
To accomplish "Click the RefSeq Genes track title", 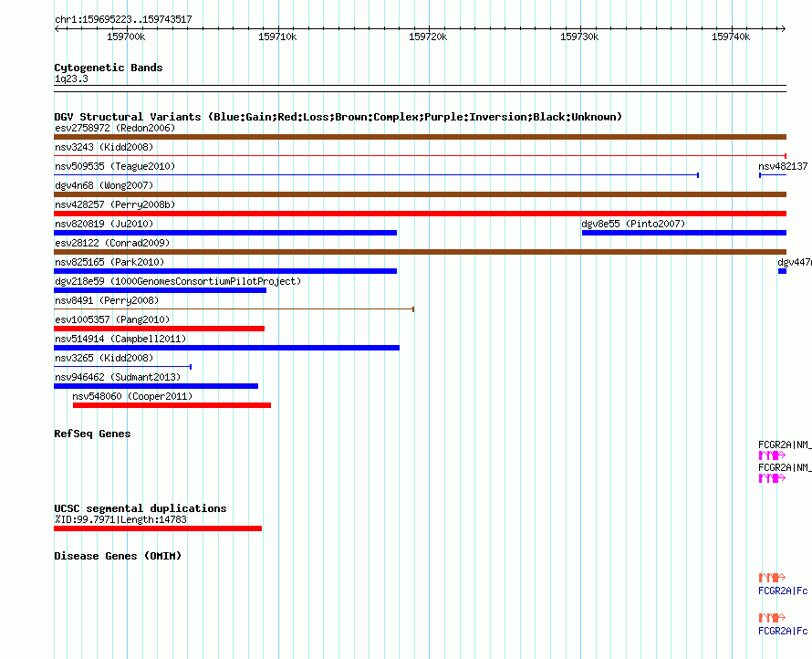I will click(x=92, y=434).
